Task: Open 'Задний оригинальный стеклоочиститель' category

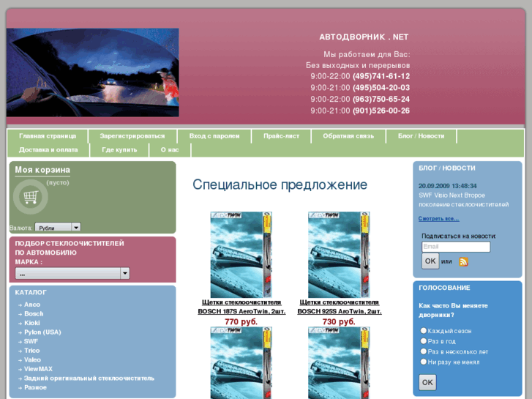Action: click(x=89, y=378)
